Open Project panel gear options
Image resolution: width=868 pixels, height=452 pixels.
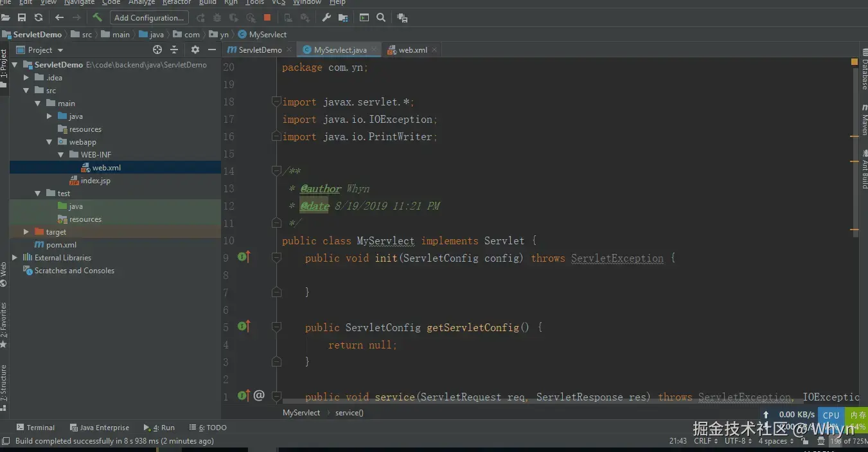195,50
